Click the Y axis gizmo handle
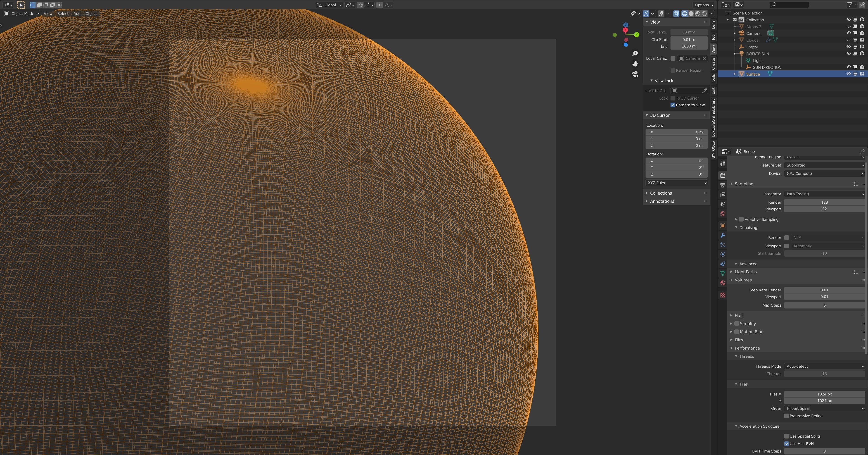This screenshot has height=455, width=868. tap(636, 35)
